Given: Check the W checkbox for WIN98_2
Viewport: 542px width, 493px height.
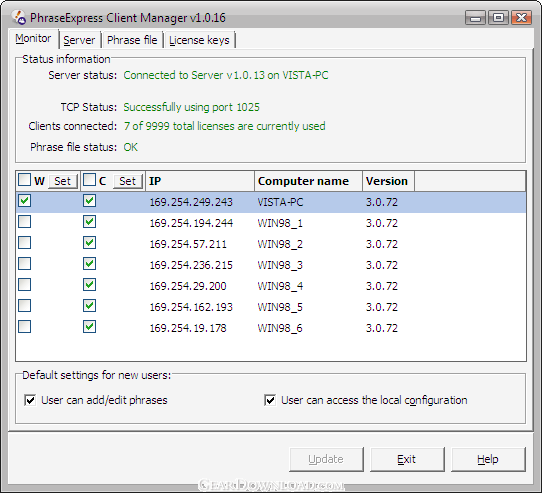Looking at the screenshot, I should pos(25,243).
